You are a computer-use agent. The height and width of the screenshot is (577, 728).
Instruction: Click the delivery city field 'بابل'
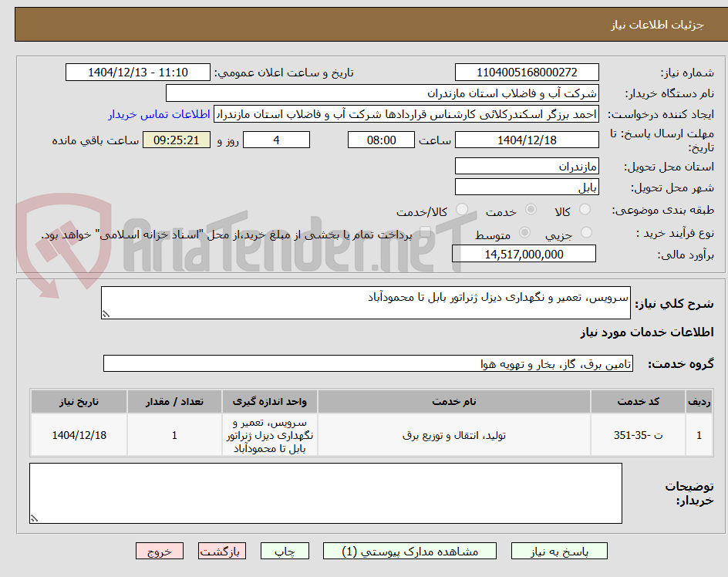pos(527,187)
